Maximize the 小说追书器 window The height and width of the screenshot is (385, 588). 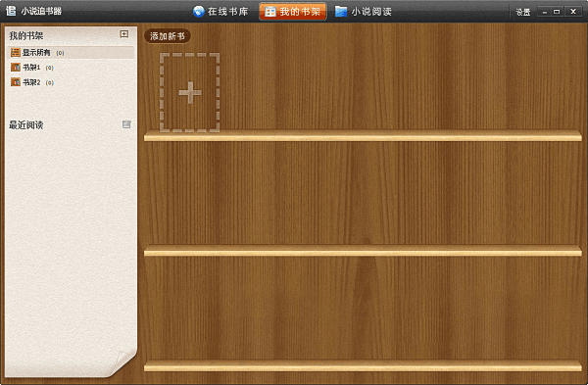coord(557,12)
